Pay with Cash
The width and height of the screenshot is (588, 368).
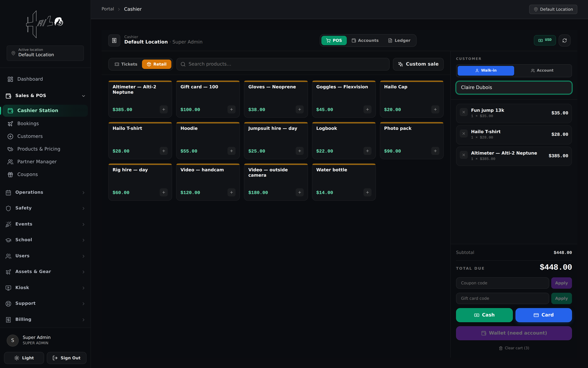pos(484,315)
